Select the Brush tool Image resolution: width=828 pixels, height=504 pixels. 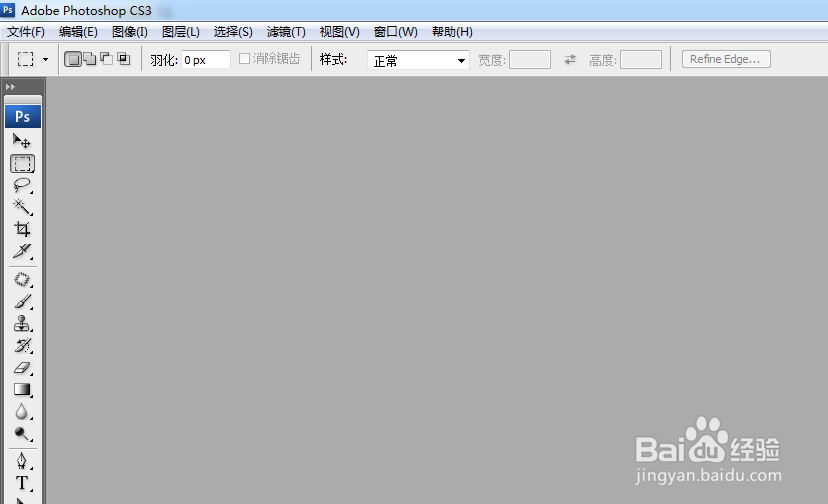(22, 302)
